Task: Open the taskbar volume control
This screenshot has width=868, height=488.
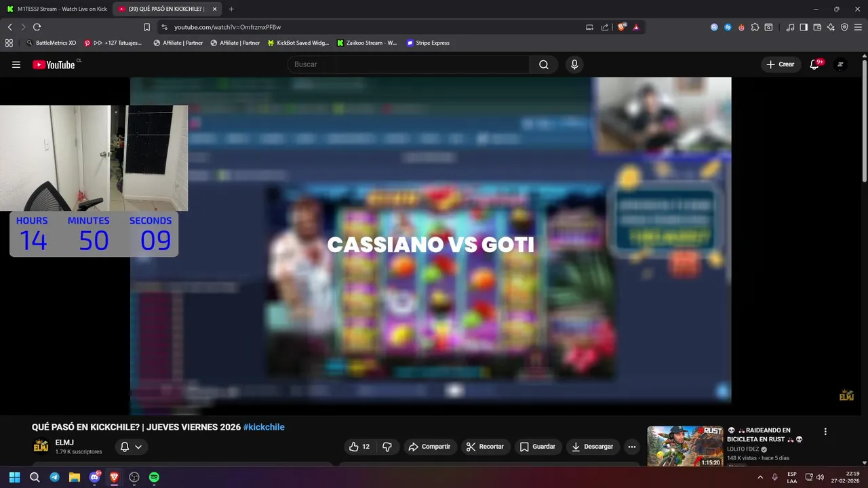Action: 820,477
